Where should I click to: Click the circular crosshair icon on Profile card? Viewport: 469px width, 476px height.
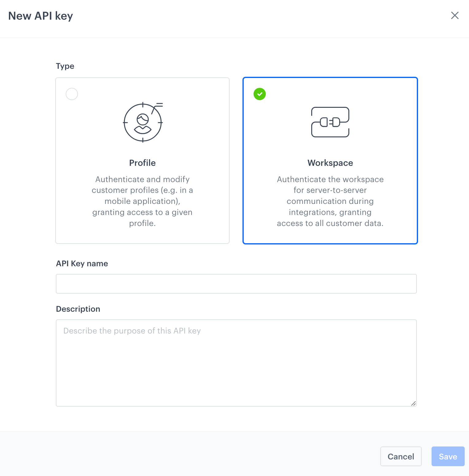click(142, 122)
